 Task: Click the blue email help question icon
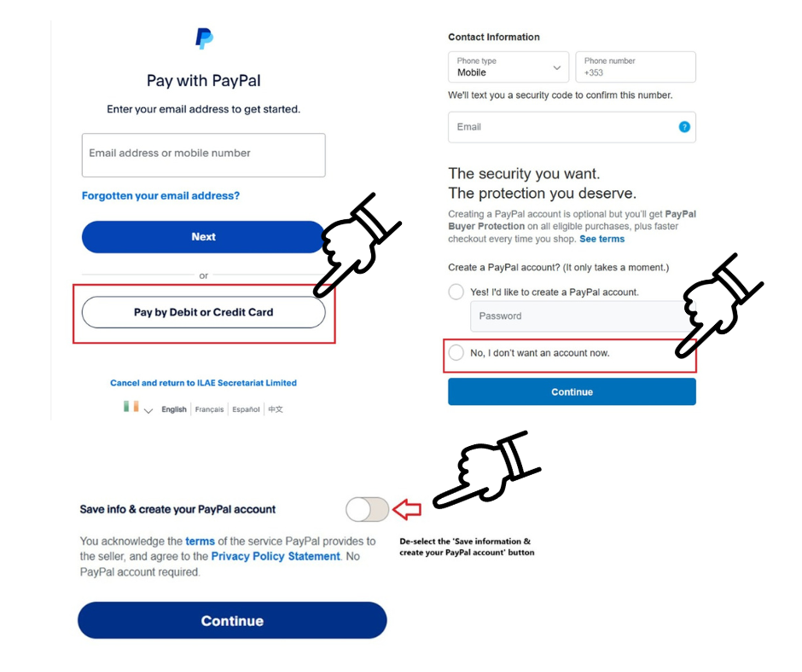click(683, 127)
